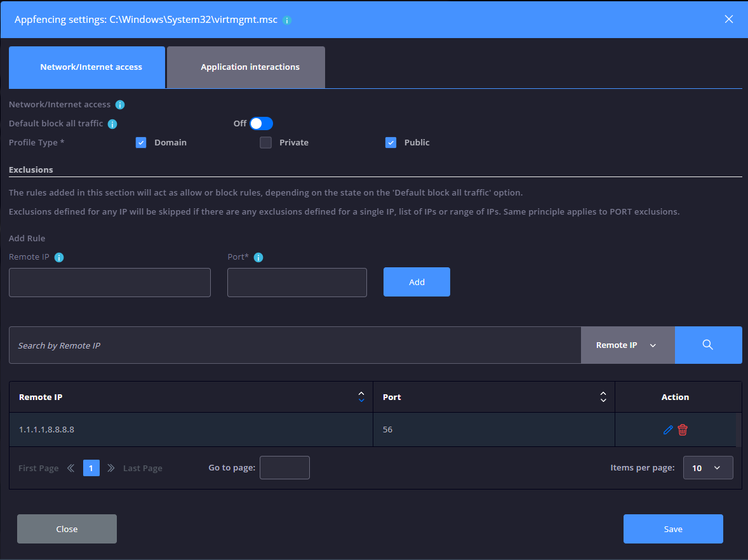Uncheck the Public profile checkbox
Screen dimensions: 748x560
point(391,143)
